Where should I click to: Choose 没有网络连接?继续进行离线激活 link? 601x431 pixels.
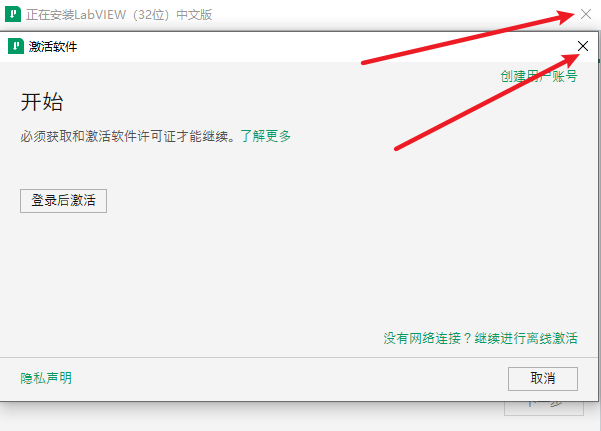480,338
